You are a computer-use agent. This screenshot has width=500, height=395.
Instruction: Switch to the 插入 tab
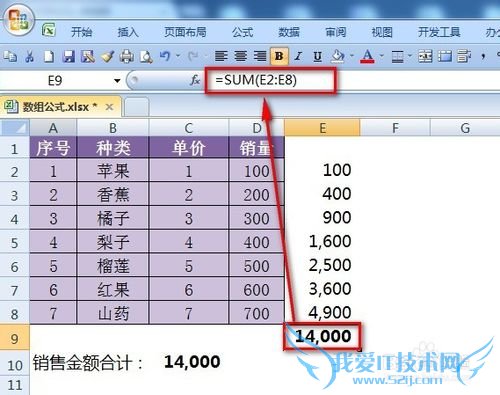[x=128, y=32]
